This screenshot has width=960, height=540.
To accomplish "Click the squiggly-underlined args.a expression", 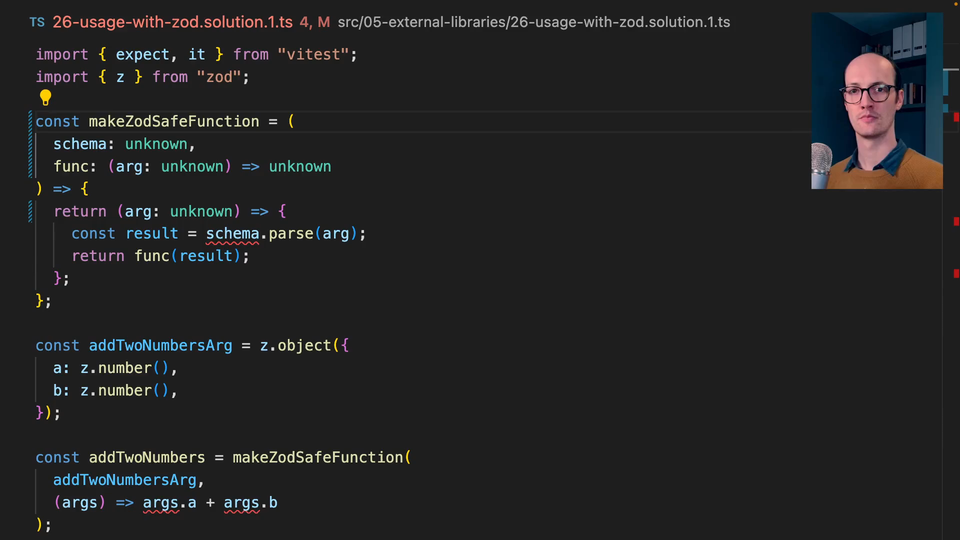I will click(164, 502).
